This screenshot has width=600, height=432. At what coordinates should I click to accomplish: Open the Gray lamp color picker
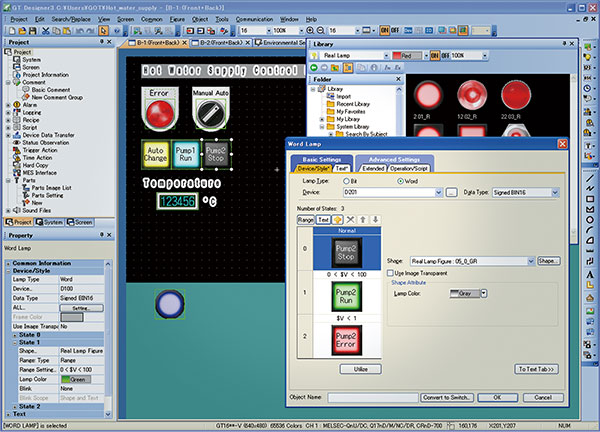(x=466, y=294)
